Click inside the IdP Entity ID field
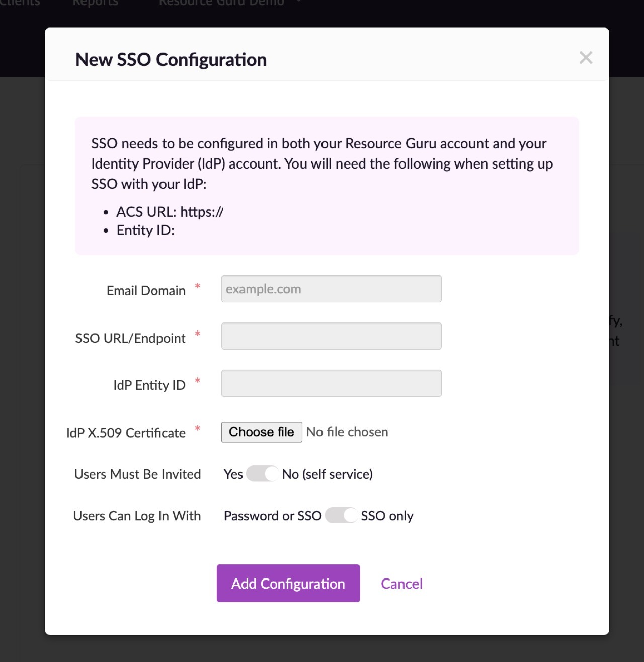The width and height of the screenshot is (644, 662). point(331,383)
